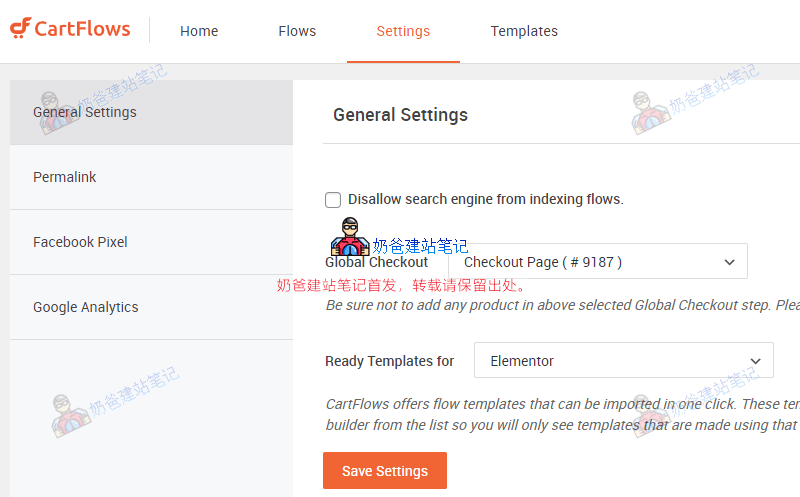Click the chevron in Checkout Page dropdown

point(729,262)
